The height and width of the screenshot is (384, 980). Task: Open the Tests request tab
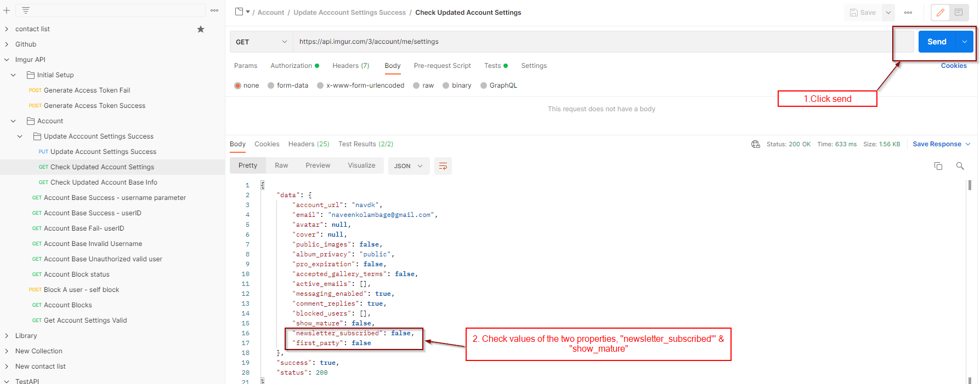(496, 66)
